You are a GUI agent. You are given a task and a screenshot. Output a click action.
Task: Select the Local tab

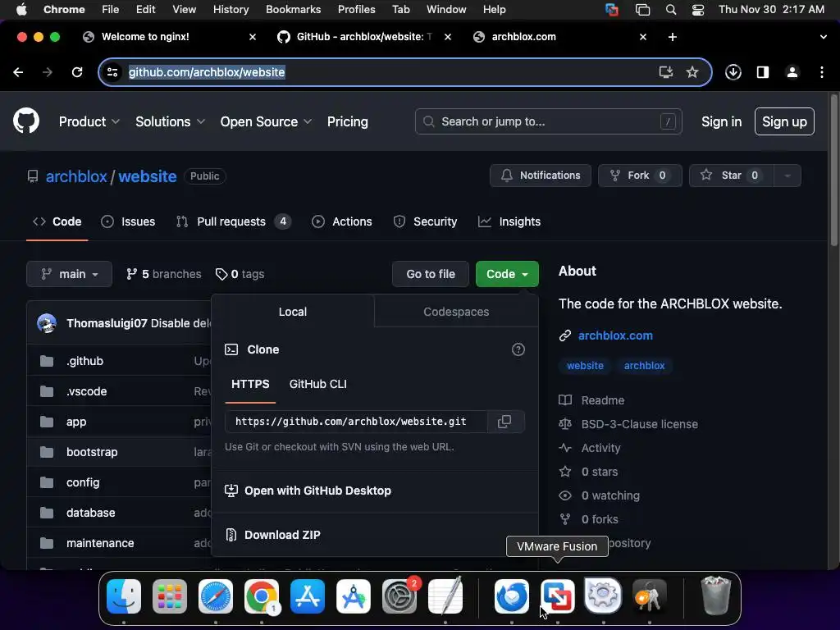click(x=293, y=312)
